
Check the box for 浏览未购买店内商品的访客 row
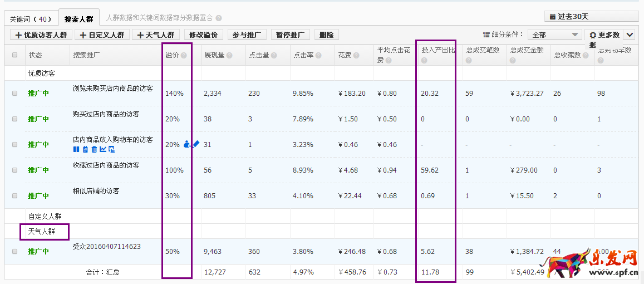(x=15, y=94)
